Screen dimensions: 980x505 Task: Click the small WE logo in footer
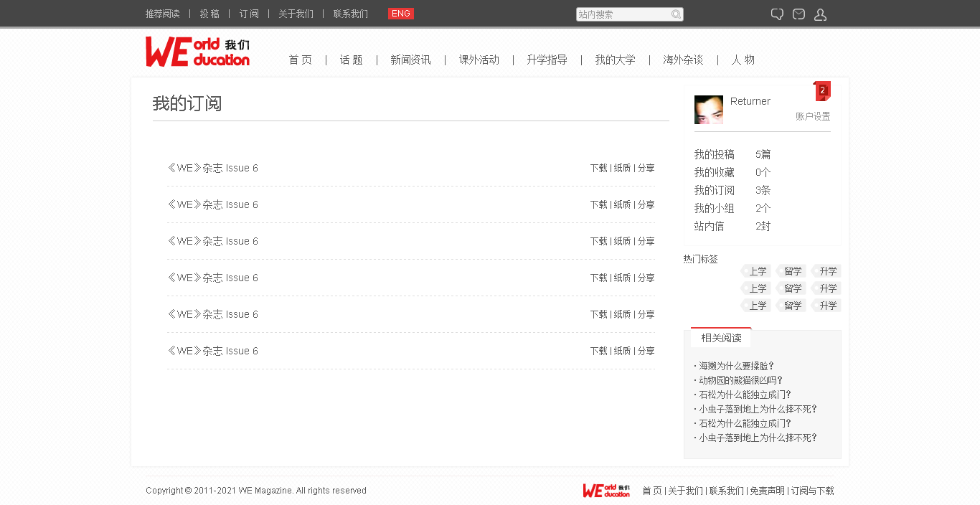tap(606, 491)
